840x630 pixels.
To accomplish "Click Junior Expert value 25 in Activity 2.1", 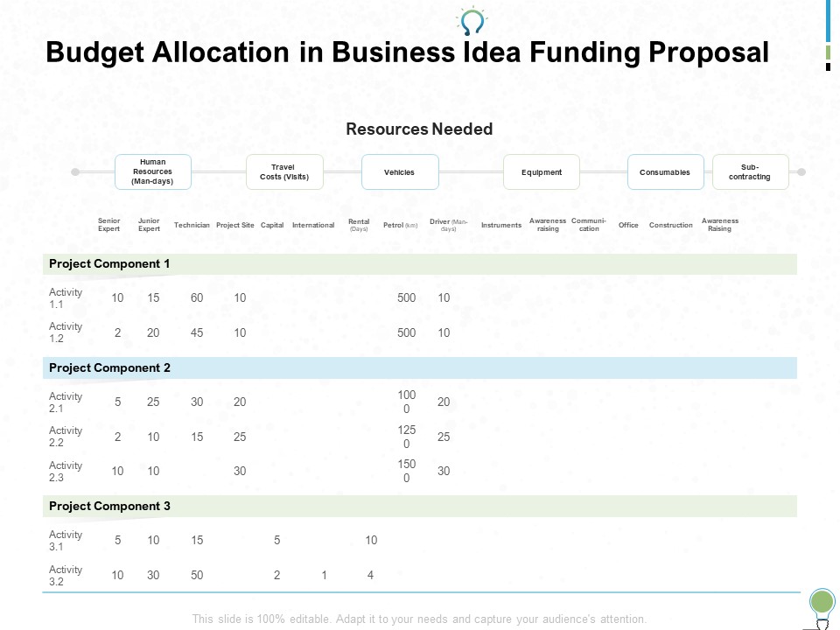I will (153, 402).
